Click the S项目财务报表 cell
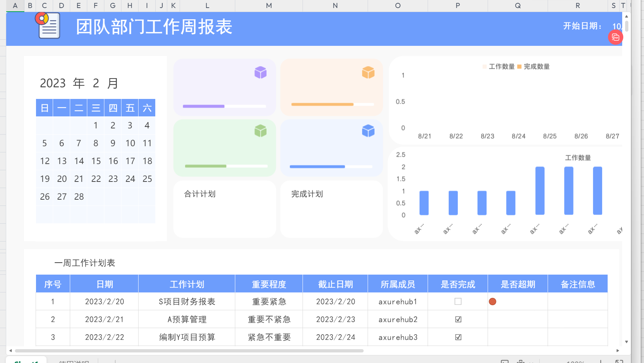644x363 pixels. point(187,302)
